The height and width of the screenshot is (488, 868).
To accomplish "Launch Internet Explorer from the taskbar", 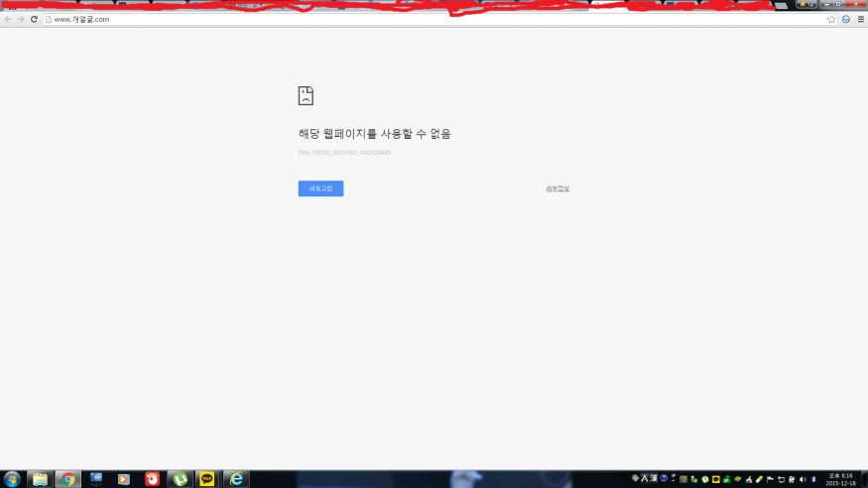I will (236, 479).
